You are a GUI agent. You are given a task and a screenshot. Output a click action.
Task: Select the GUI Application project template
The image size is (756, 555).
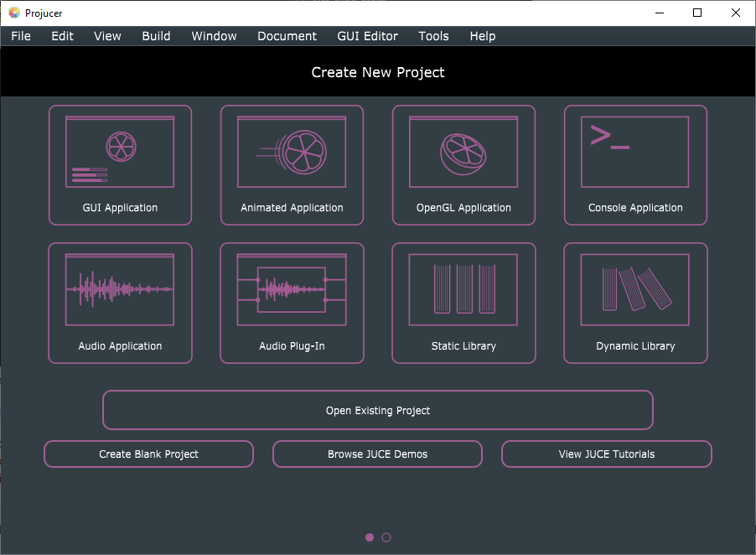click(120, 165)
